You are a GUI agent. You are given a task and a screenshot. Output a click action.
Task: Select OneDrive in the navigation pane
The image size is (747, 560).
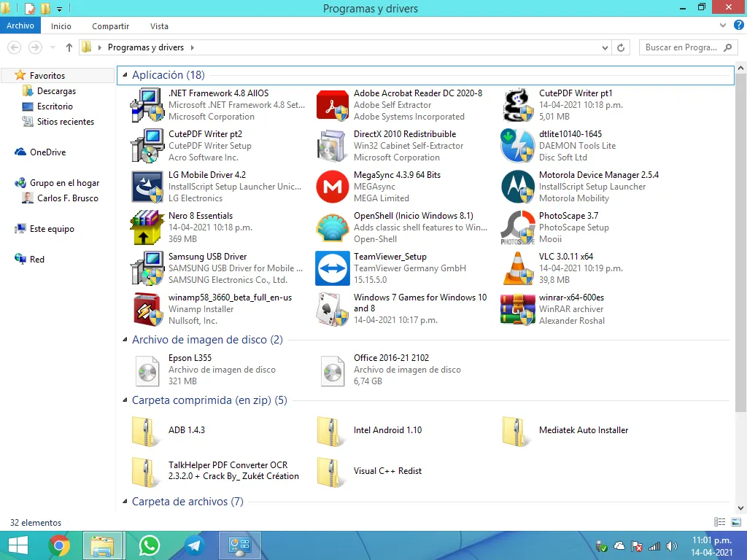[47, 152]
